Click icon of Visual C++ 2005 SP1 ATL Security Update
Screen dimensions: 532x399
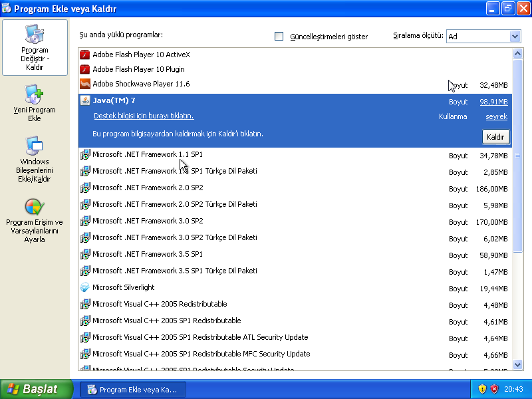[85, 337]
